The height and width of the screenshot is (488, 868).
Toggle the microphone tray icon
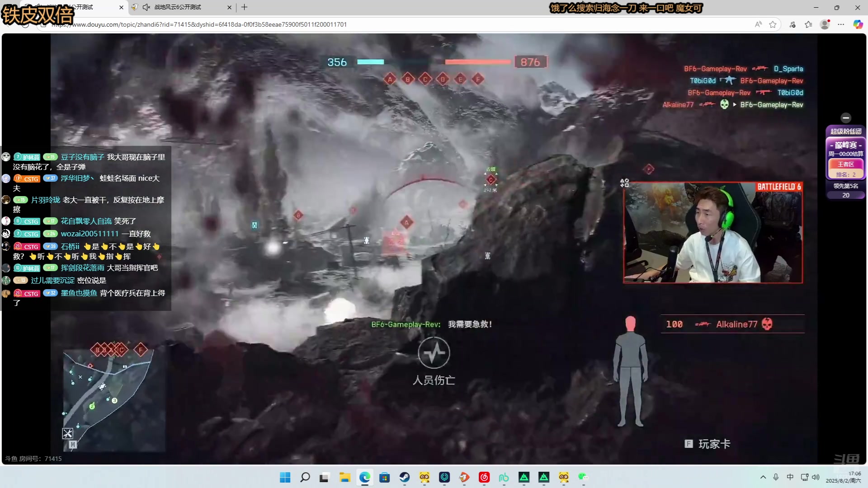776,477
